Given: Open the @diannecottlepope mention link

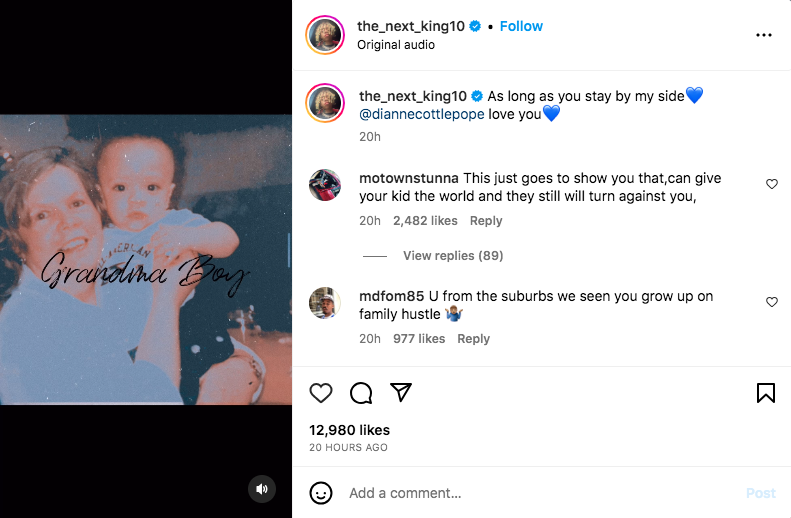Looking at the screenshot, I should coord(421,114).
